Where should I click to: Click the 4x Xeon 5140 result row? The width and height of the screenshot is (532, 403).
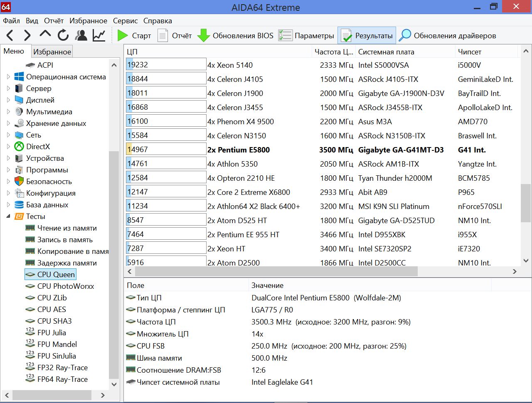(x=322, y=65)
